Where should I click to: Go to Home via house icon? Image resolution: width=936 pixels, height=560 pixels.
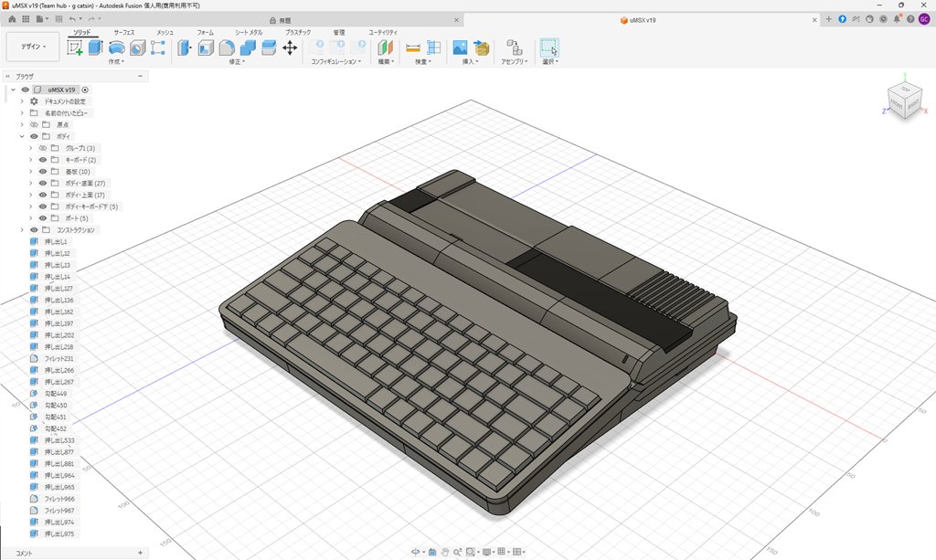tap(12, 19)
